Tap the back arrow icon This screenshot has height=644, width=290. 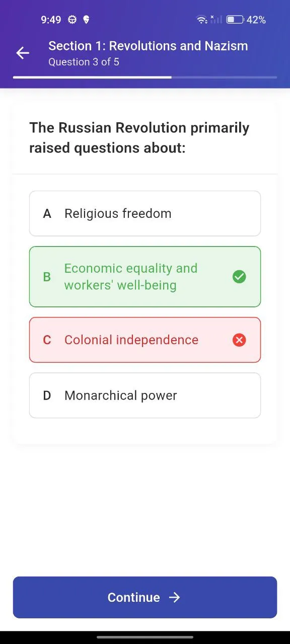23,53
